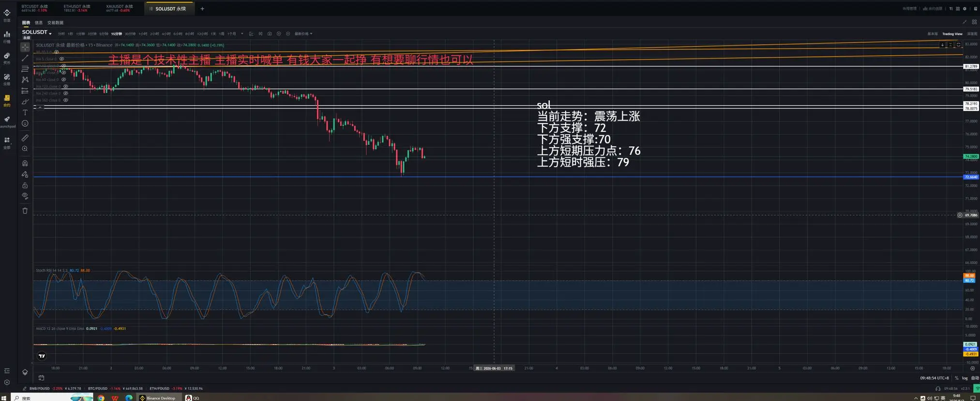The width and height of the screenshot is (980, 401).
Task: Open Binance Desktop from taskbar
Action: (158, 398)
